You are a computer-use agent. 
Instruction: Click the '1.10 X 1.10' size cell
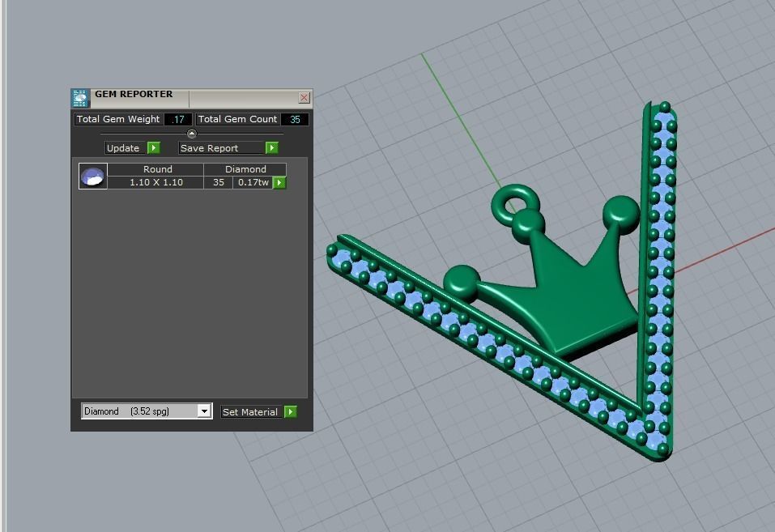point(155,182)
